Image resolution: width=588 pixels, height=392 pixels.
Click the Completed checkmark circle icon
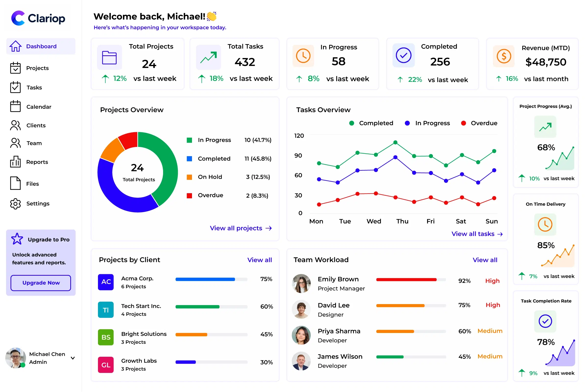tap(404, 55)
